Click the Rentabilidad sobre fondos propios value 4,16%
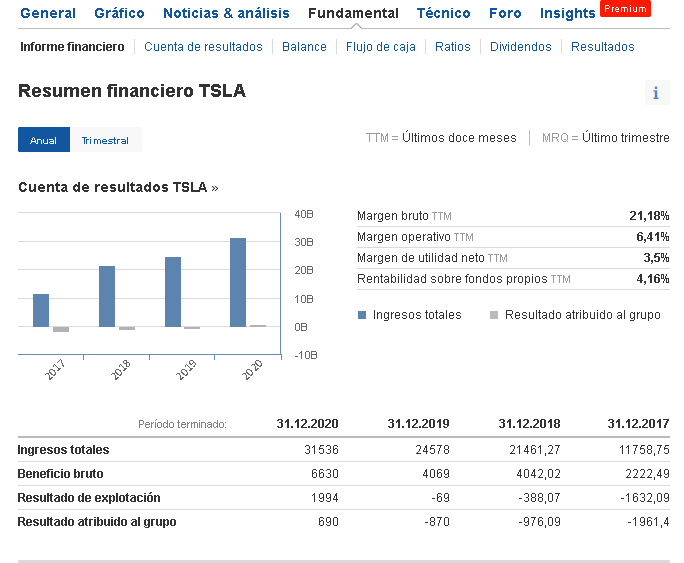The height and width of the screenshot is (563, 684). point(653,279)
